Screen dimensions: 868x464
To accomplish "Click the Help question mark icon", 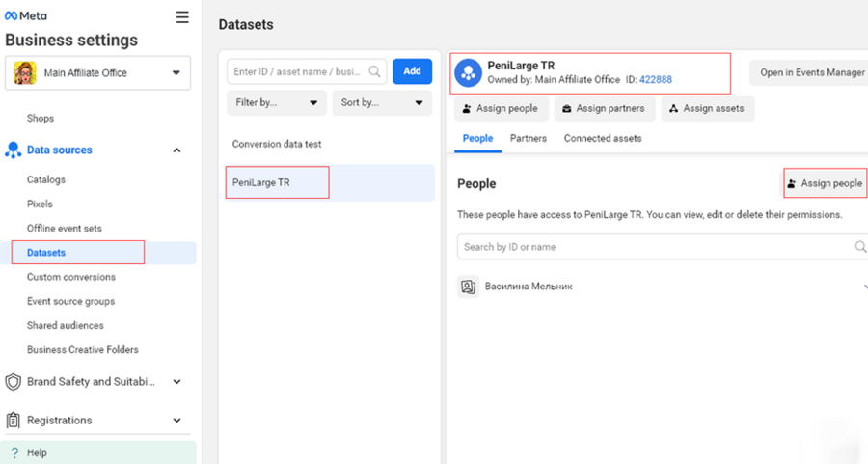I will coord(14,453).
